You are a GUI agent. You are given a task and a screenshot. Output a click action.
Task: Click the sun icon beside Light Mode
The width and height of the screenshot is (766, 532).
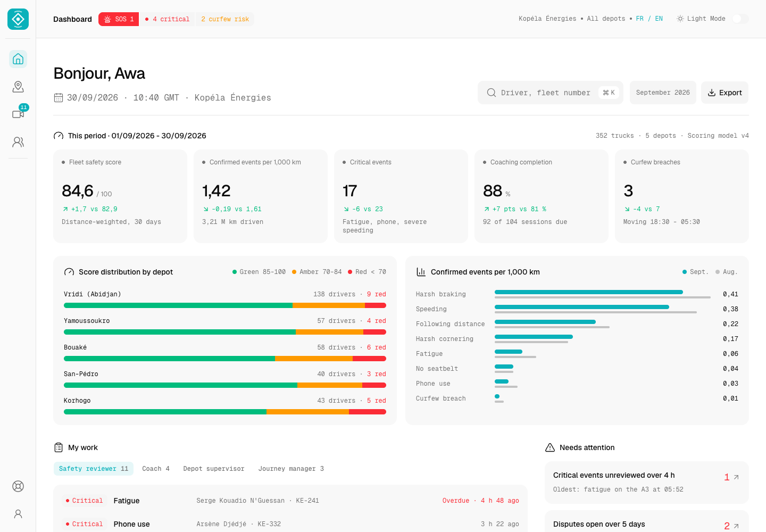pyautogui.click(x=680, y=19)
